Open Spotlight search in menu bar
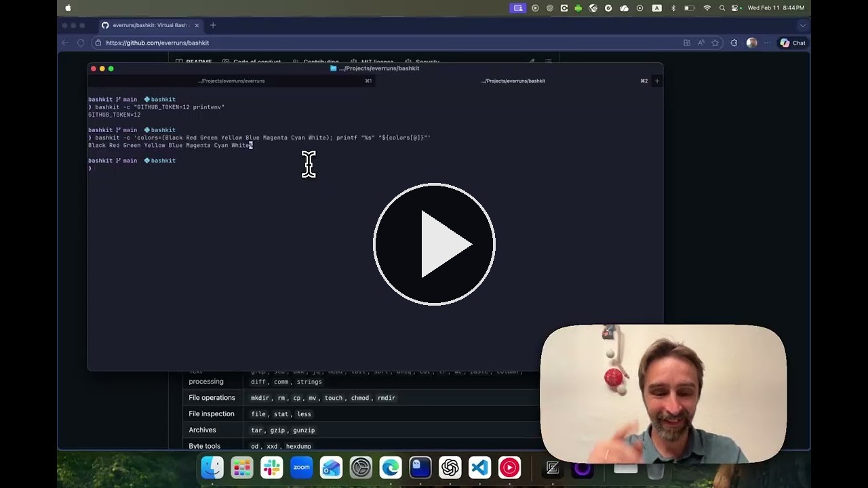The width and height of the screenshot is (868, 488). pyautogui.click(x=722, y=8)
